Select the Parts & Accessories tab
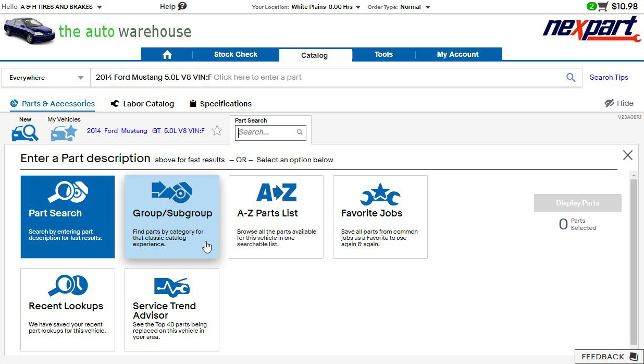This screenshot has height=364, width=644. click(x=52, y=104)
